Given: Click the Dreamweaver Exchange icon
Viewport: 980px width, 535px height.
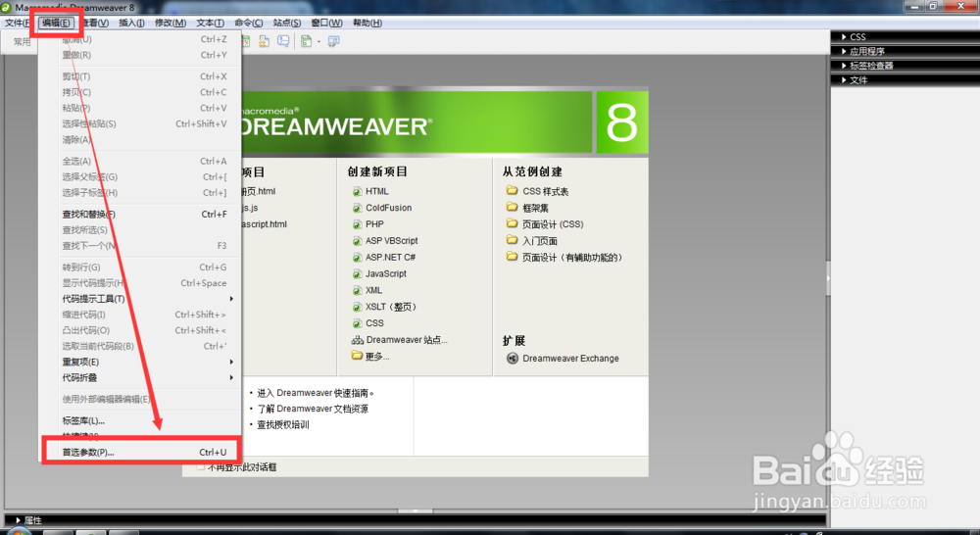Looking at the screenshot, I should (x=512, y=358).
